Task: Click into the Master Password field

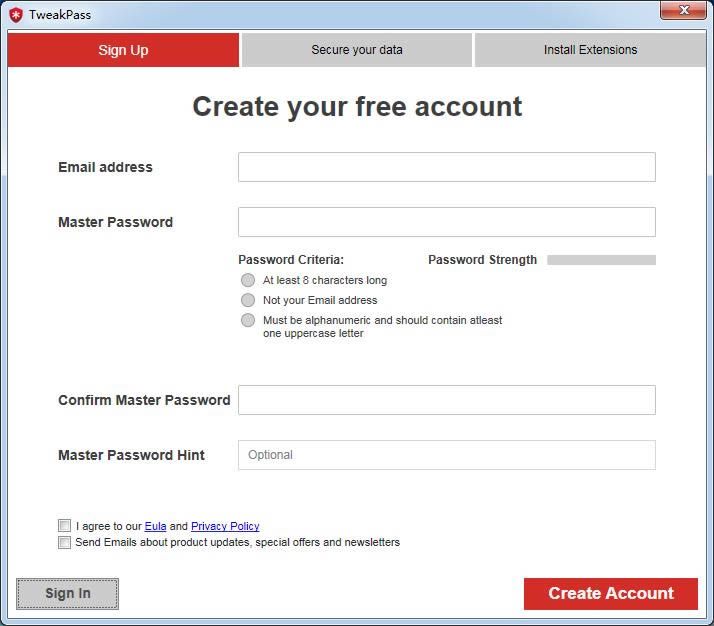Action: pos(446,222)
